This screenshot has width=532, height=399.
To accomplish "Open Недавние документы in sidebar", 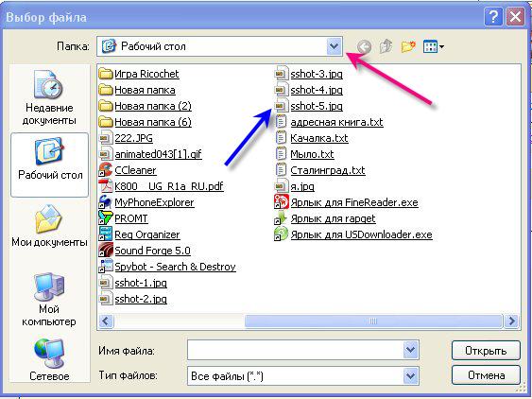I will [x=49, y=97].
